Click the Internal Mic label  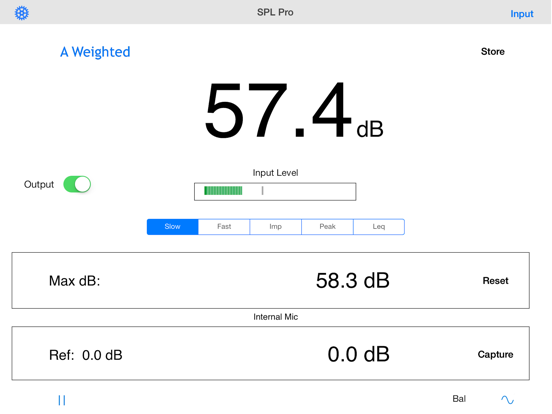pos(276,317)
